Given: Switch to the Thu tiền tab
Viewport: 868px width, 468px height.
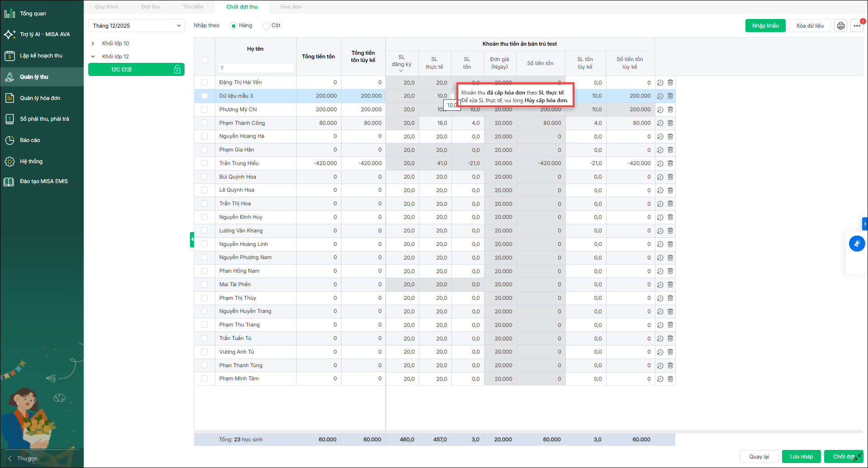Looking at the screenshot, I should [x=193, y=7].
